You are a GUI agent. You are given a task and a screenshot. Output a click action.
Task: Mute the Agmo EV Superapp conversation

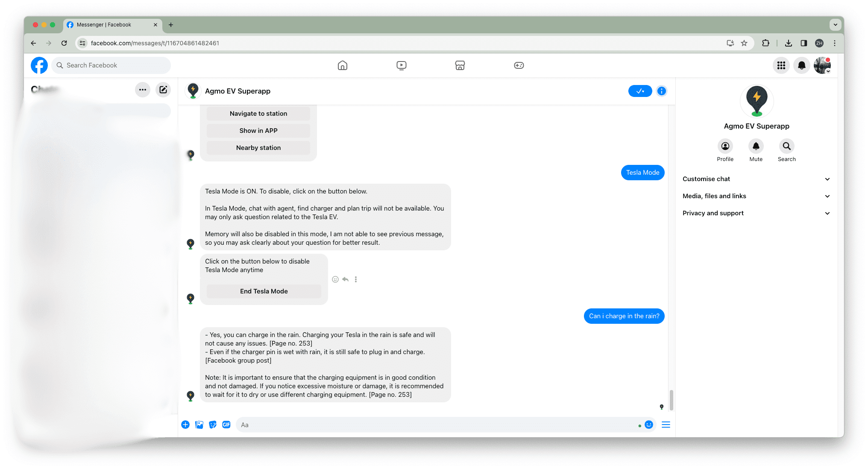[756, 147]
